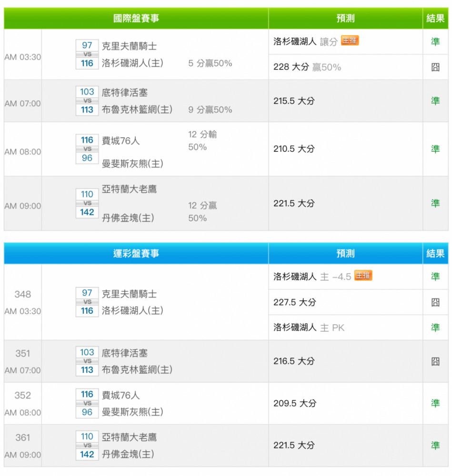
Task: Click 費城76人 in the 運彩盤 table
Action: coord(121,395)
